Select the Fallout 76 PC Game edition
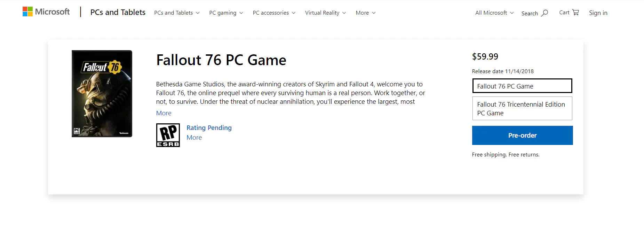This screenshot has width=644, height=231. click(522, 86)
